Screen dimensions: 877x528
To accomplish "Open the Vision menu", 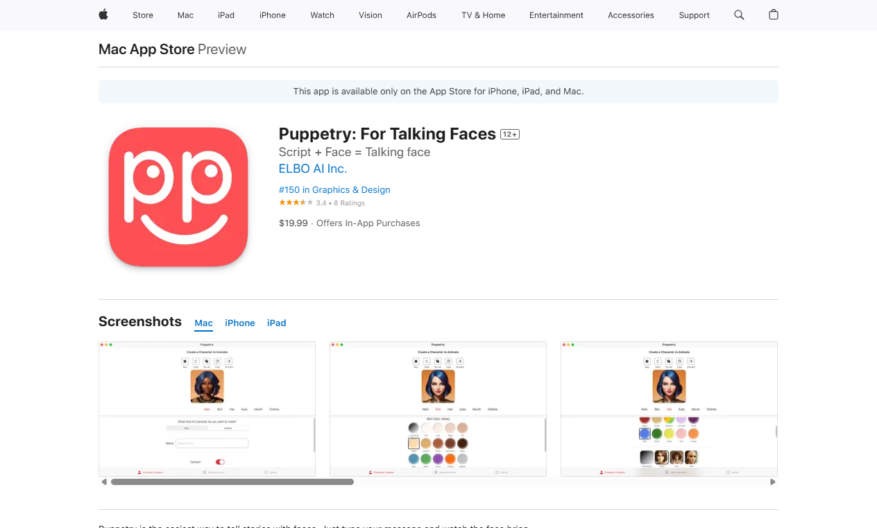I will click(370, 15).
